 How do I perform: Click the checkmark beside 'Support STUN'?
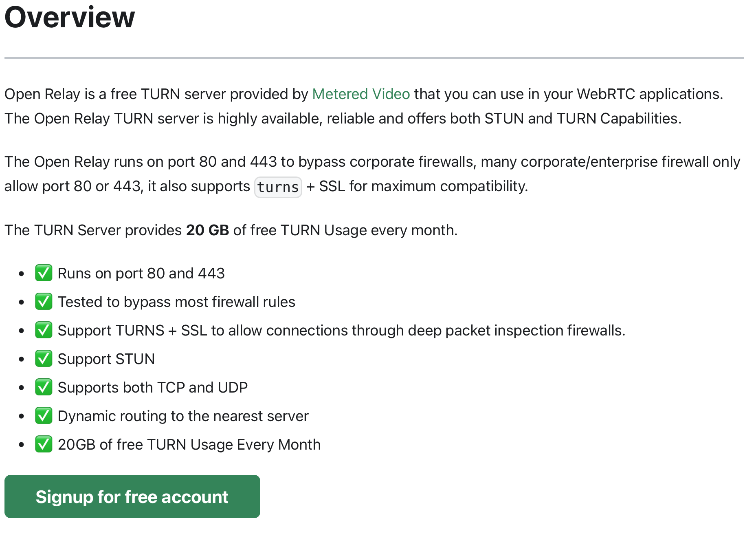tap(43, 359)
